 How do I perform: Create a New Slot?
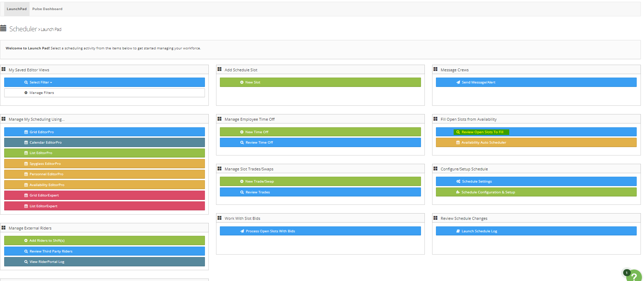[x=320, y=82]
